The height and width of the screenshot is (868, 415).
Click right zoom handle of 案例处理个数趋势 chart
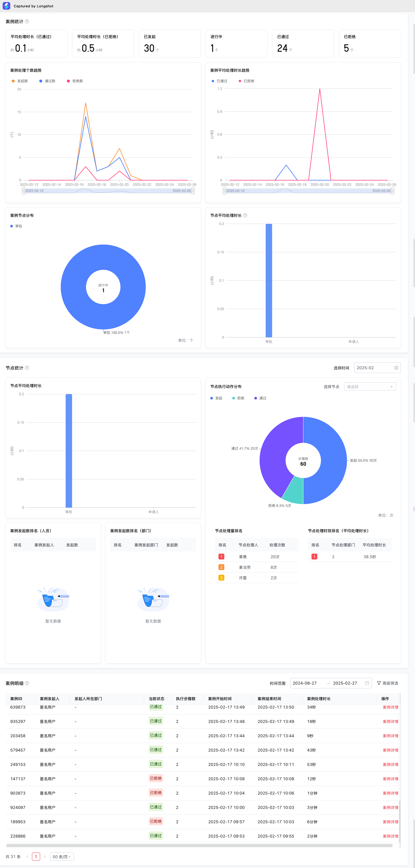coord(193,191)
